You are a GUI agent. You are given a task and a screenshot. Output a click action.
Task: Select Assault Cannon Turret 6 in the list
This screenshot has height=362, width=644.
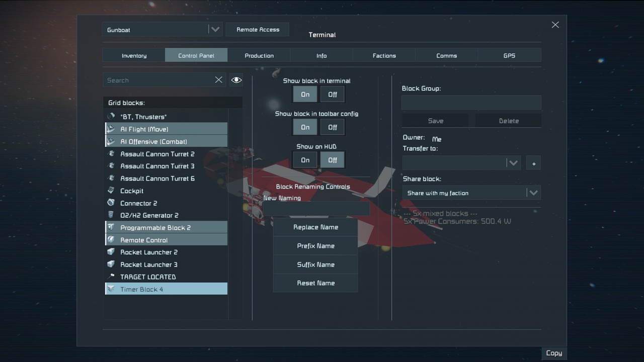[x=166, y=178]
